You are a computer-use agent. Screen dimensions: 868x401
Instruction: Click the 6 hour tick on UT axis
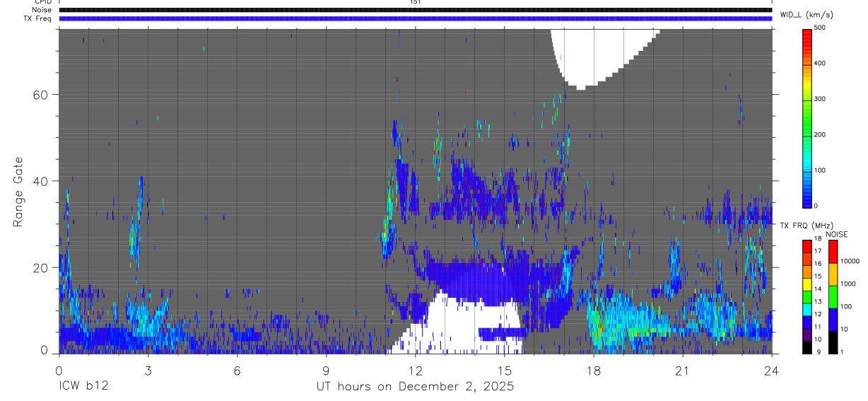pos(237,371)
